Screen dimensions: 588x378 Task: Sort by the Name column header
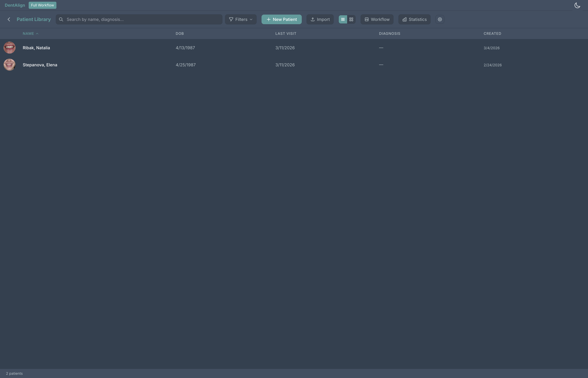click(29, 34)
